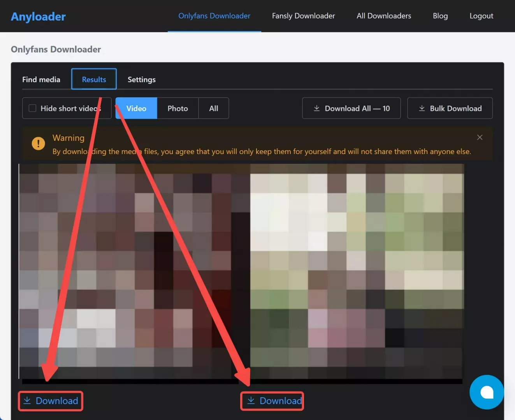Filter results by Video
Screen dimensions: 515x420
pyautogui.click(x=136, y=108)
